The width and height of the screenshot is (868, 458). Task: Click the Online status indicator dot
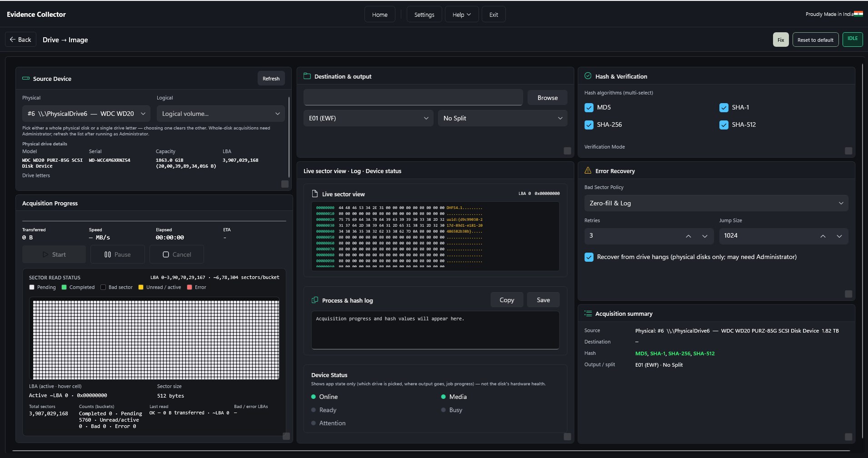tap(313, 397)
